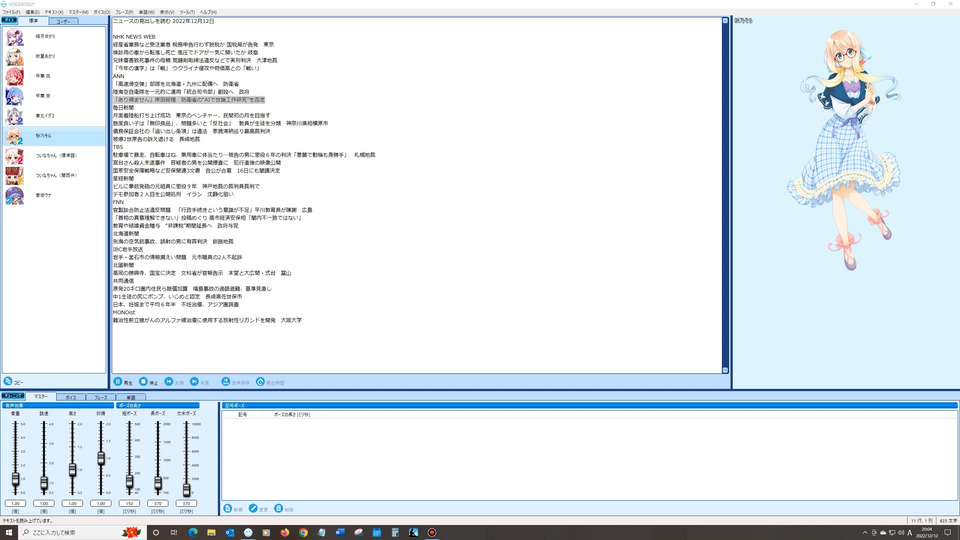
Task: Click the 短ポーズ slider handle
Action: (x=129, y=482)
